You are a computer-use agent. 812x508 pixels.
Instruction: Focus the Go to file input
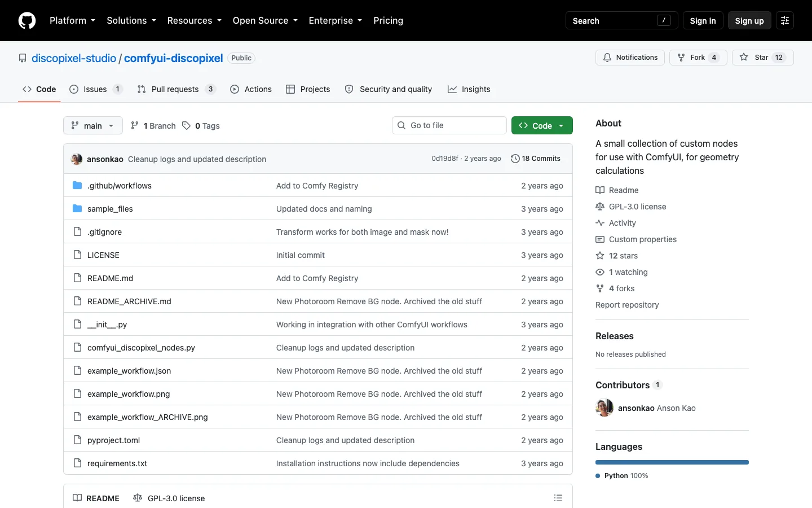(x=449, y=125)
